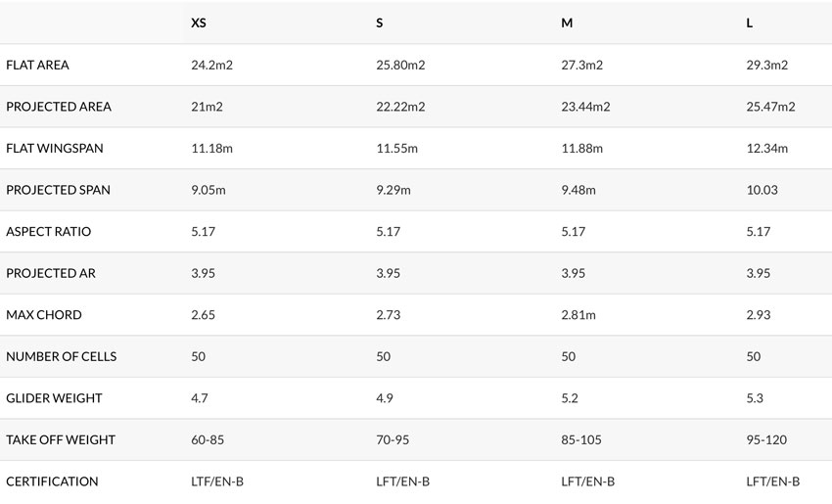Select the NUMBER OF CELLS row label

(62, 356)
